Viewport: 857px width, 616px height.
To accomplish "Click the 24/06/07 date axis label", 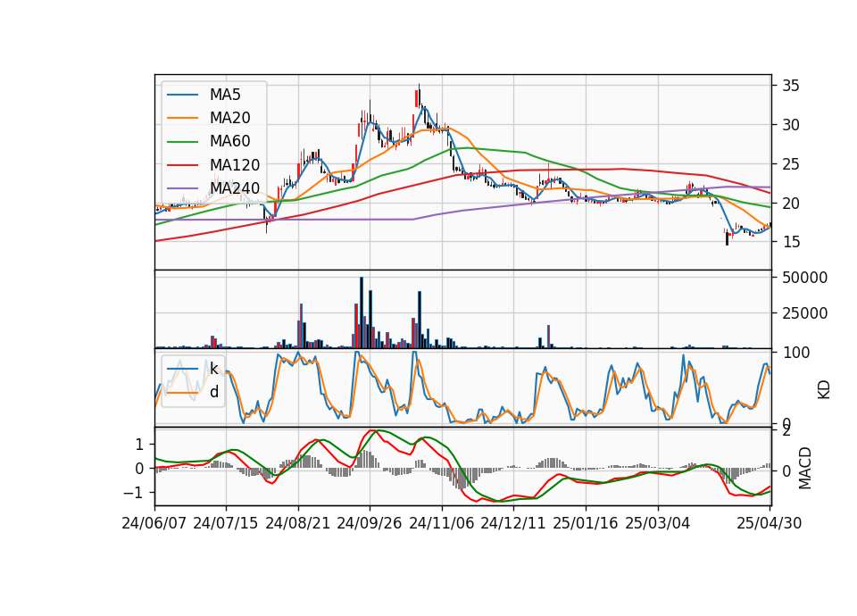I will [x=154, y=523].
